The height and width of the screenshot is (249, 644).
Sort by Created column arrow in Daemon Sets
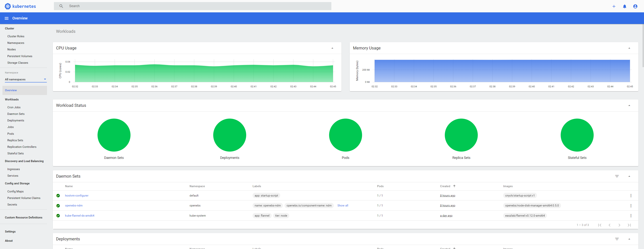[x=454, y=186]
